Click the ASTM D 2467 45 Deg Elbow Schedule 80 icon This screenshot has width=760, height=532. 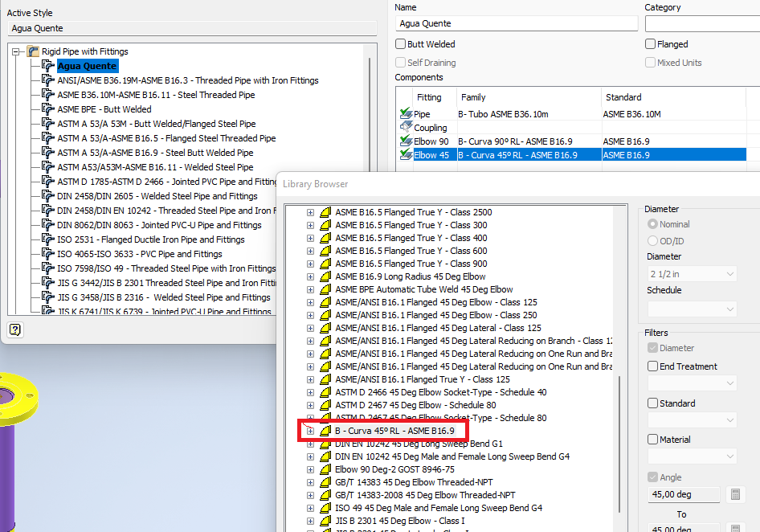(325, 405)
